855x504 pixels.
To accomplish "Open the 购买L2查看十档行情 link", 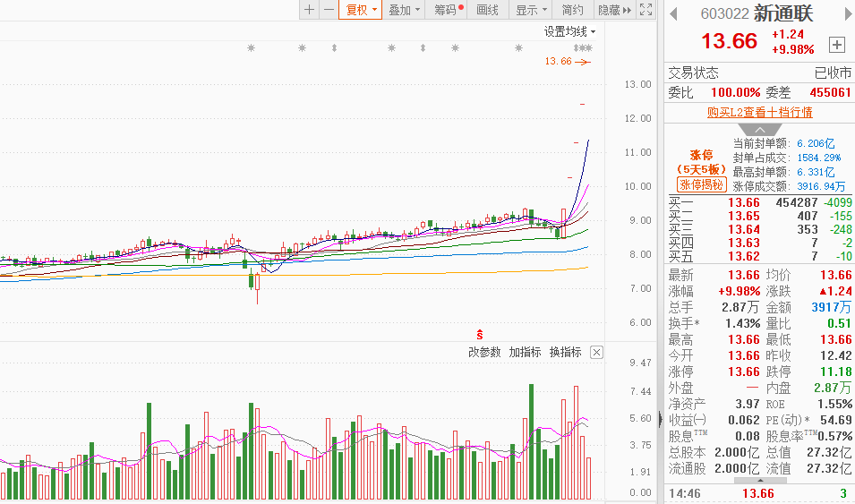I will pyautogui.click(x=759, y=113).
